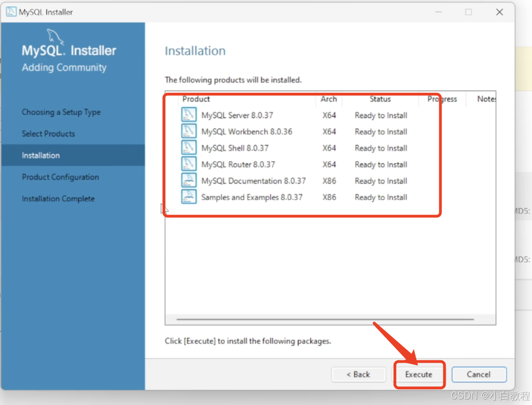Go back with the < Back button
The width and height of the screenshot is (532, 405).
click(358, 374)
